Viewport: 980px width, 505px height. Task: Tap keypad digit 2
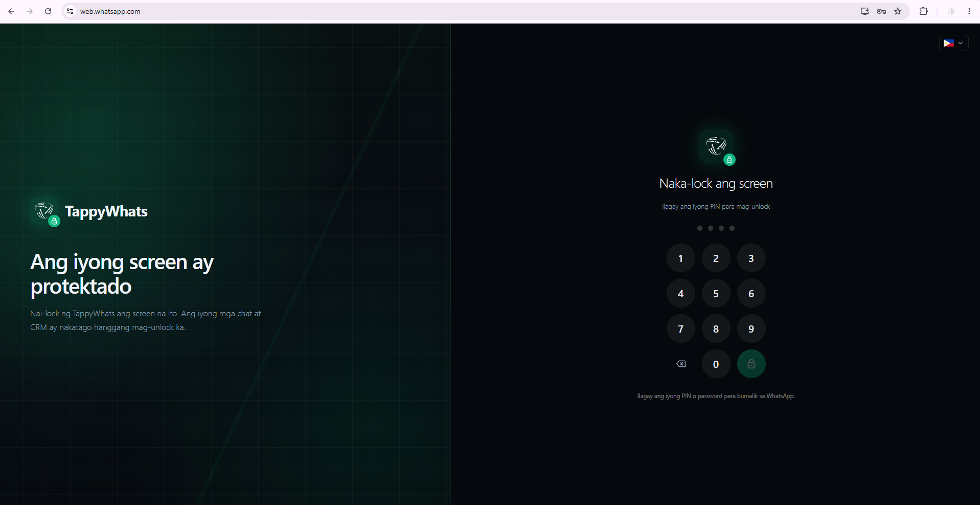(x=716, y=258)
